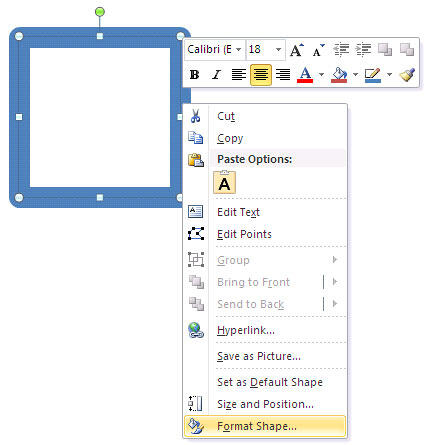This screenshot has height=445, width=424.
Task: Toggle bold formatting
Action: pos(194,75)
